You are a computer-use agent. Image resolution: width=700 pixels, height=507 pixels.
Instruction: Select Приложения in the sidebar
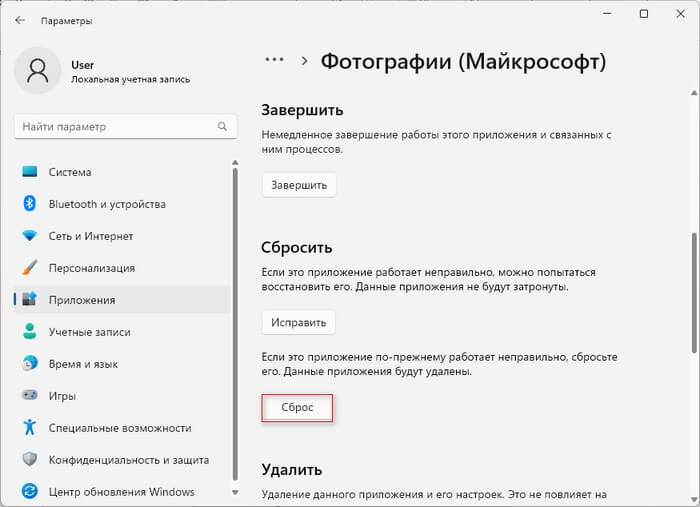122,299
